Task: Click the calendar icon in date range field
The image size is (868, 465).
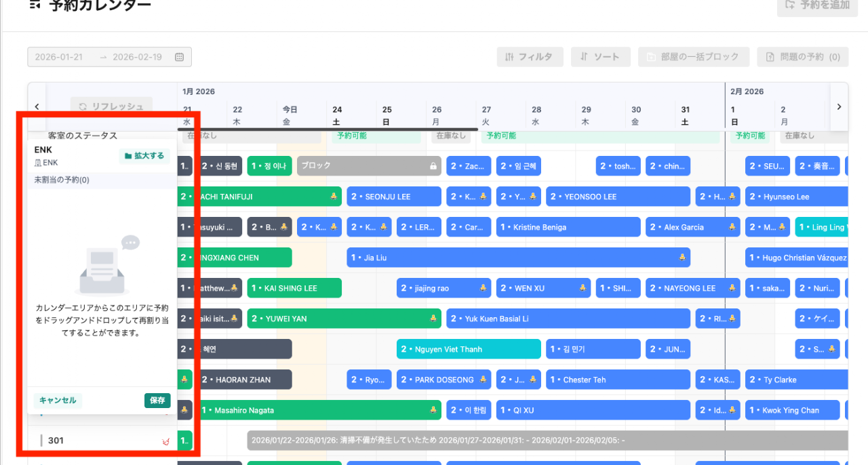Action: [x=179, y=57]
